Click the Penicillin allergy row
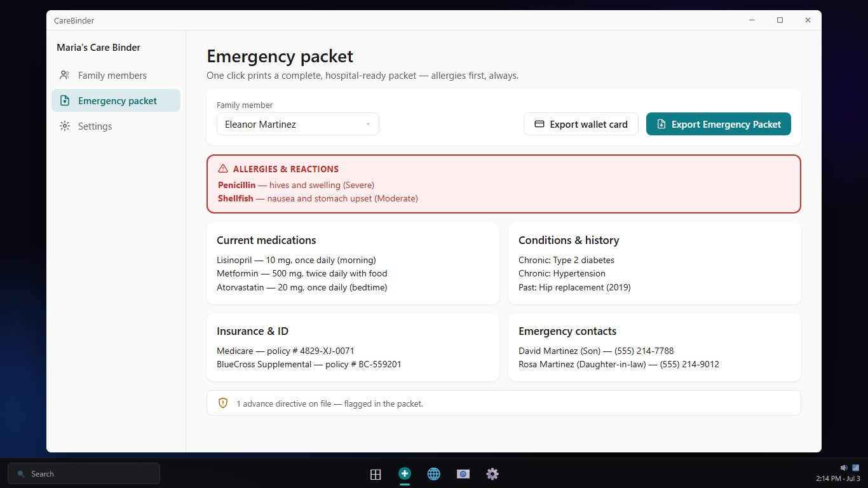The height and width of the screenshot is (488, 868). (x=296, y=185)
